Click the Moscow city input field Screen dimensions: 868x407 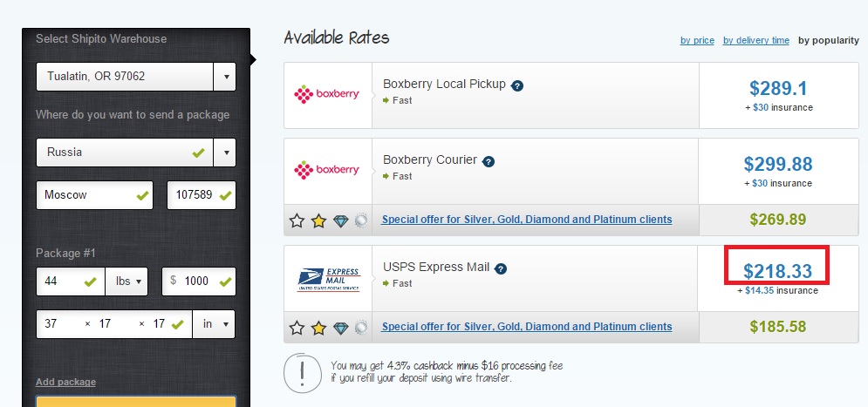[x=95, y=194]
